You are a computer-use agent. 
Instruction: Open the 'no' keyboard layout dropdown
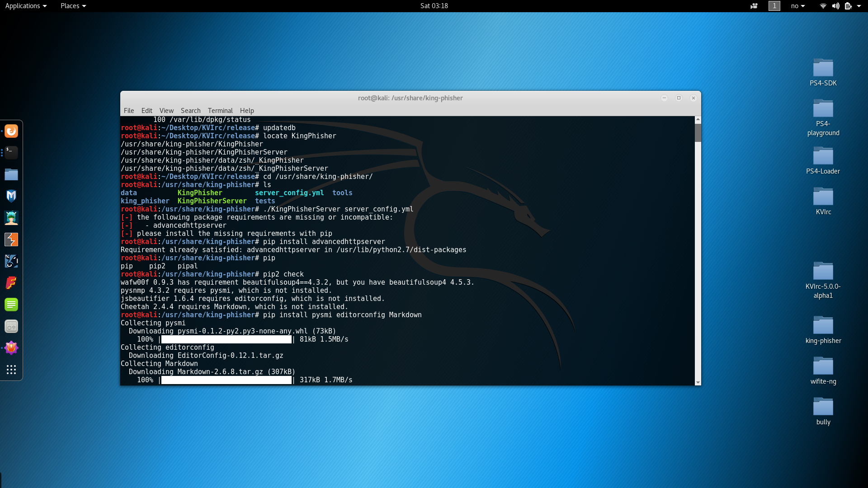click(798, 6)
